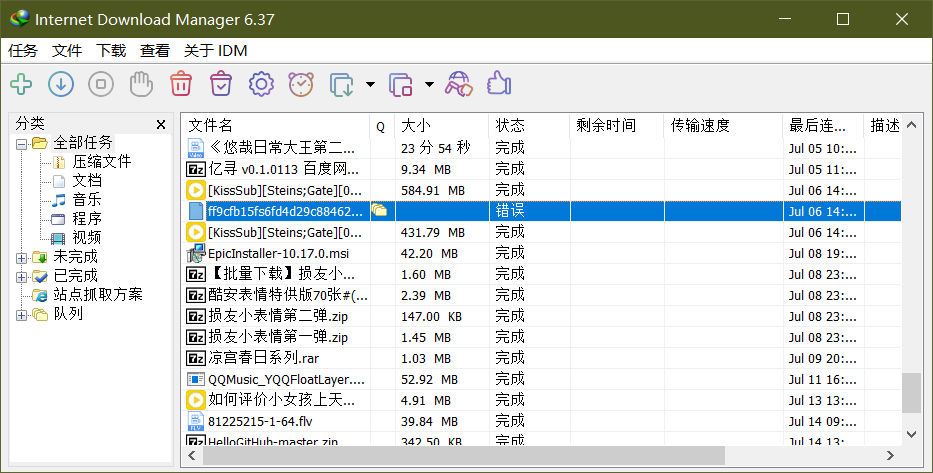The height and width of the screenshot is (473, 933).
Task: Sort by 传输速度 column header
Action: point(724,126)
